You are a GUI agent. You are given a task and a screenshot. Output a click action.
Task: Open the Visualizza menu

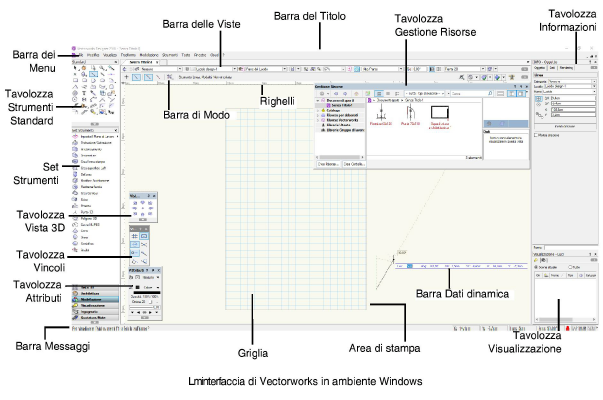point(110,55)
